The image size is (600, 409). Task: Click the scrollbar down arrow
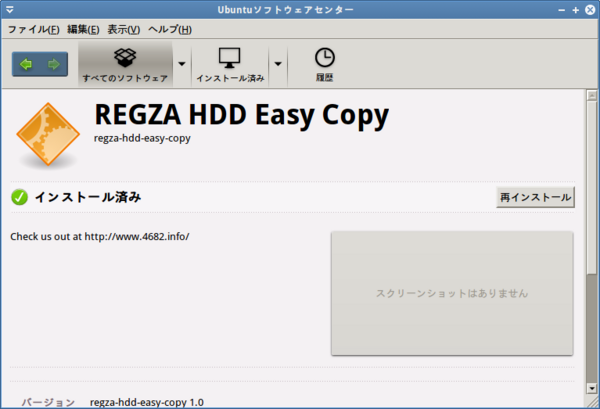(x=589, y=399)
